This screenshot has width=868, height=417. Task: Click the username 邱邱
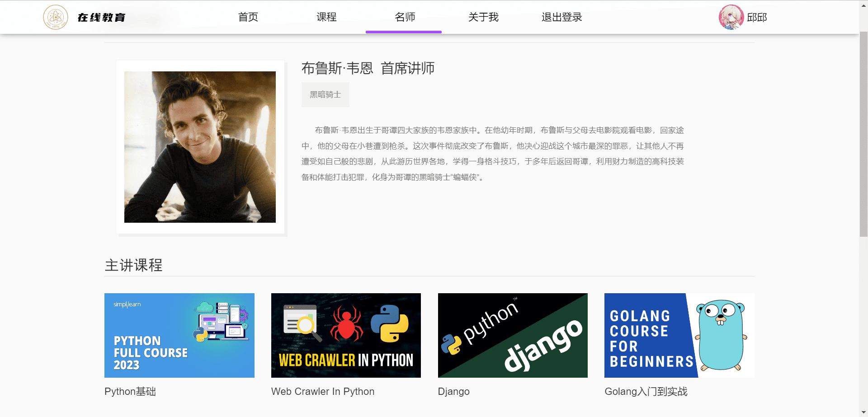[x=757, y=17]
